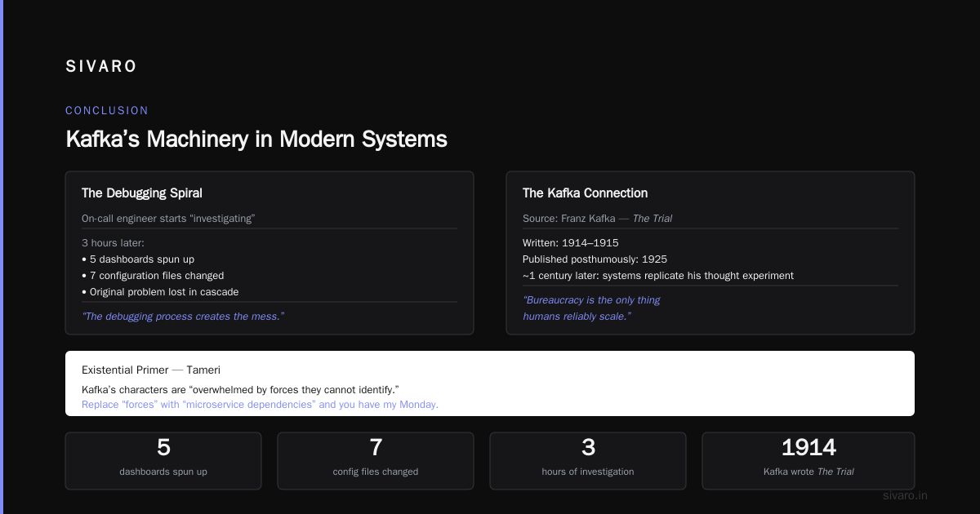Select the 5 dashboards spun up stat card

tap(163, 461)
